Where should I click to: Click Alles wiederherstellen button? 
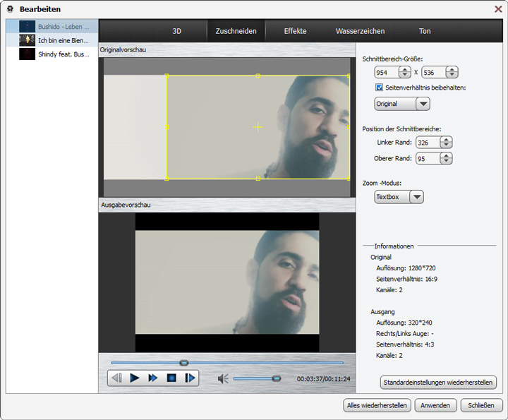(x=377, y=405)
